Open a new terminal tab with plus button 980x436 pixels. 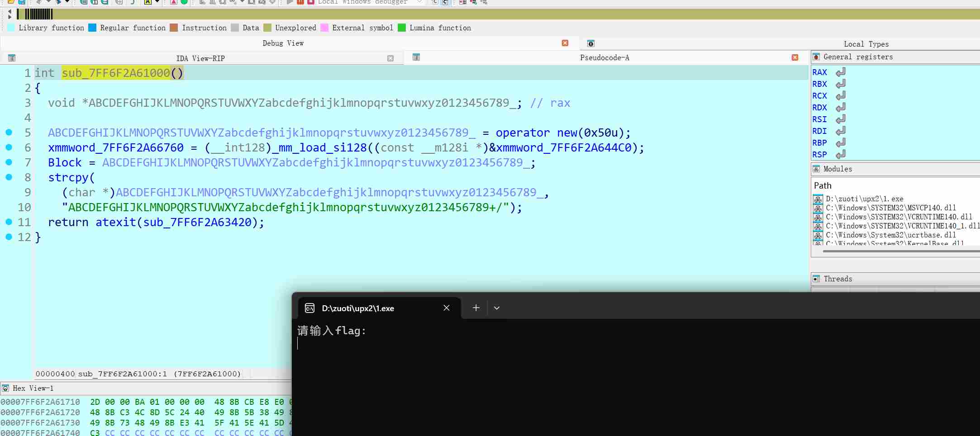pyautogui.click(x=476, y=308)
